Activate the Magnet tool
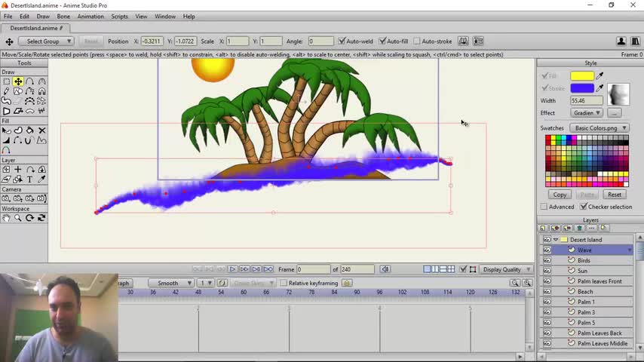The width and height of the screenshot is (644, 362). [41, 91]
